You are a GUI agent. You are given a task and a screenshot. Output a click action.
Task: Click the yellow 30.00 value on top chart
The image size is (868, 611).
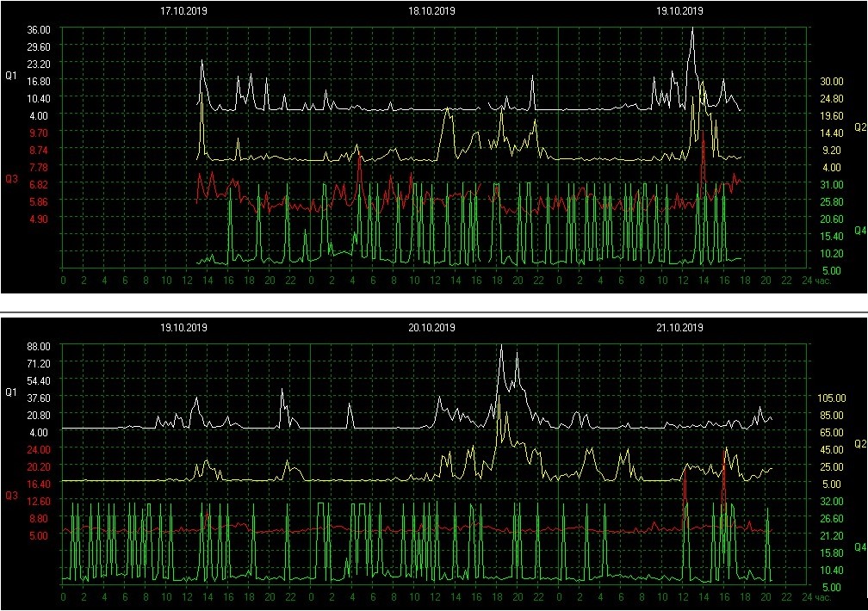coord(830,81)
